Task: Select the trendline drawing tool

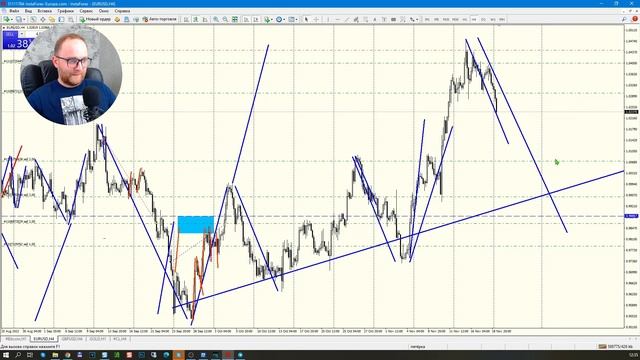Action: pyautogui.click(x=347, y=19)
